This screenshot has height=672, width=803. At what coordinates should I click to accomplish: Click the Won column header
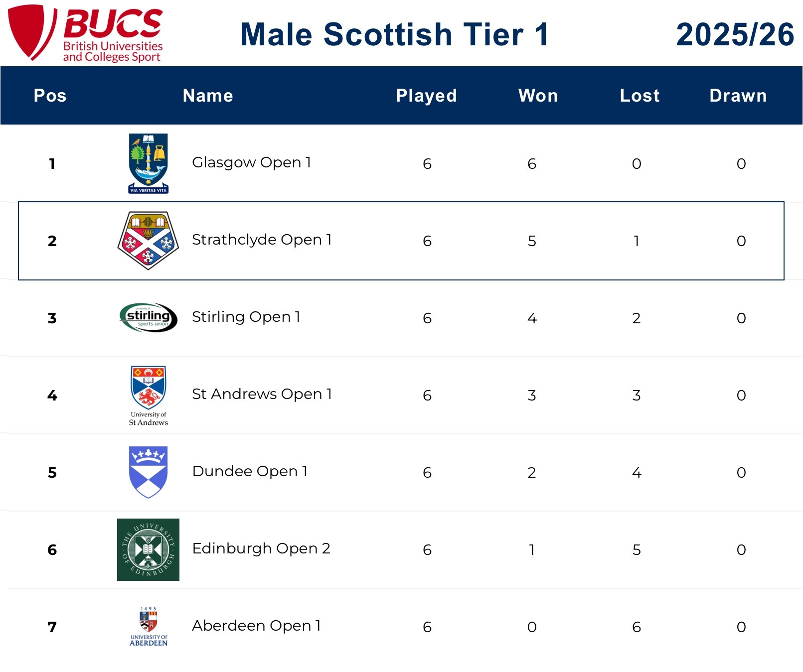click(x=538, y=96)
